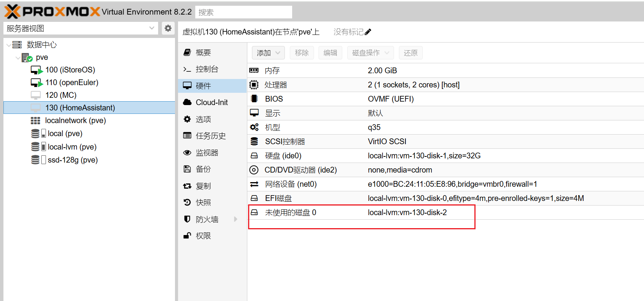Open the 服务器视图 view dropdown
The image size is (644, 301).
tap(152, 28)
